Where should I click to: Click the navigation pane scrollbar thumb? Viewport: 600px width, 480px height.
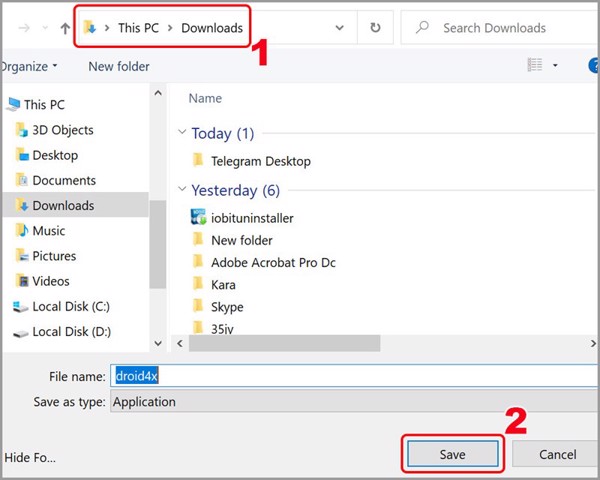pyautogui.click(x=158, y=244)
